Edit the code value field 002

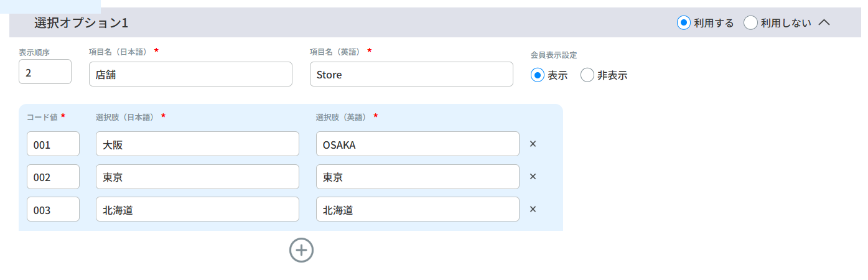point(53,177)
